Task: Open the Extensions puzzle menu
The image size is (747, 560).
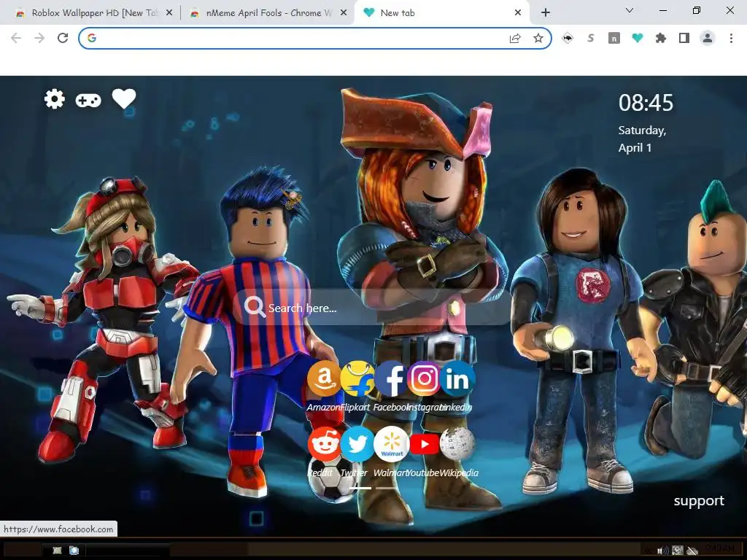Action: (661, 38)
